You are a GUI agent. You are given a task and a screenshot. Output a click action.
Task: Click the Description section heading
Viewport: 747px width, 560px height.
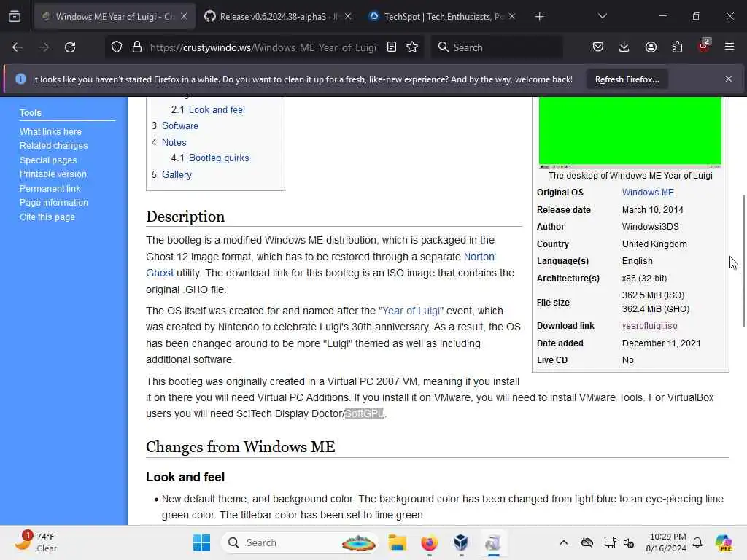(x=185, y=217)
